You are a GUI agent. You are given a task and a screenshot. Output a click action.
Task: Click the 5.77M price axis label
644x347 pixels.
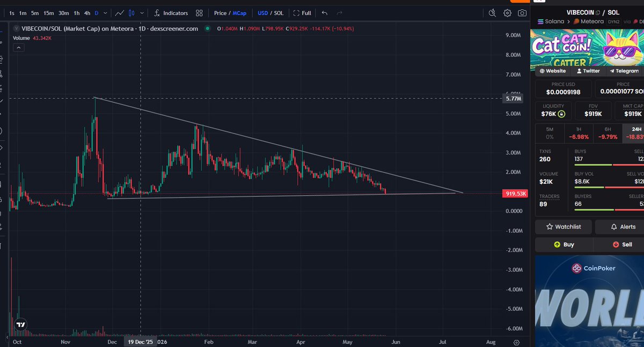513,99
